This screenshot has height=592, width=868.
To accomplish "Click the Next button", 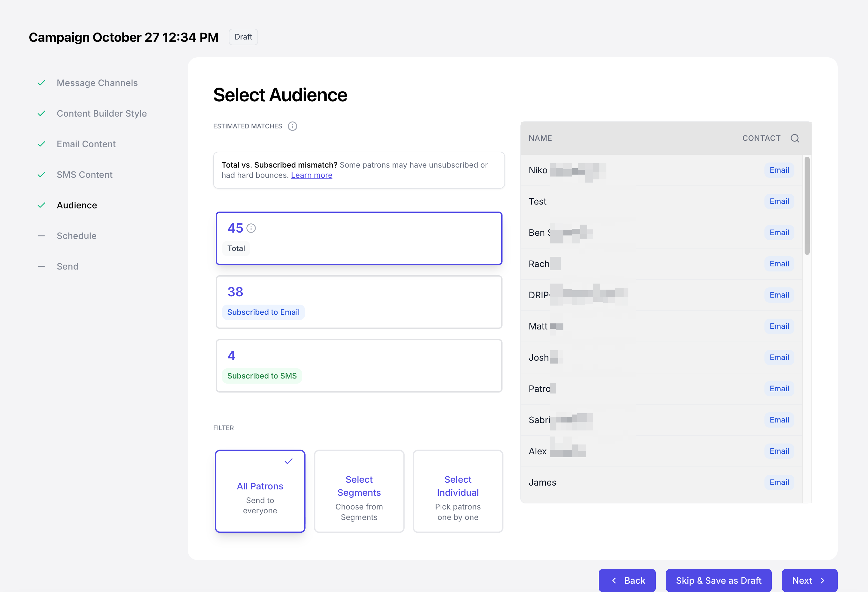I will [809, 580].
